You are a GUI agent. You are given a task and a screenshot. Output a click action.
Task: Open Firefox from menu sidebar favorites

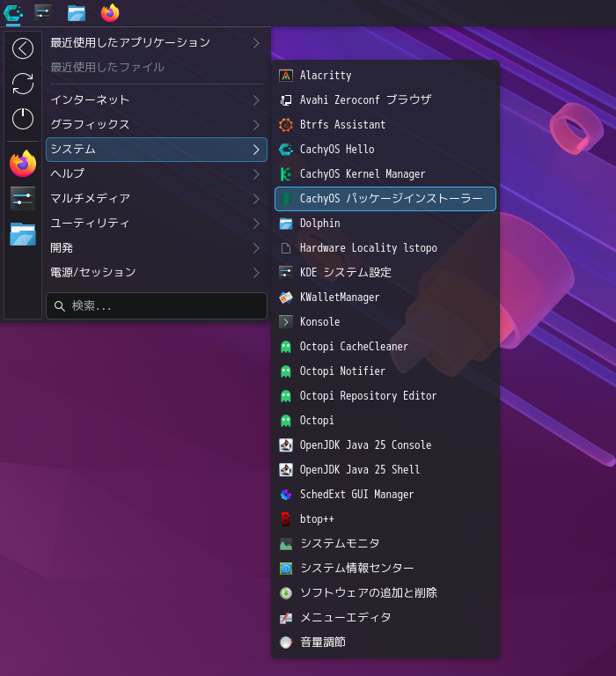[23, 164]
